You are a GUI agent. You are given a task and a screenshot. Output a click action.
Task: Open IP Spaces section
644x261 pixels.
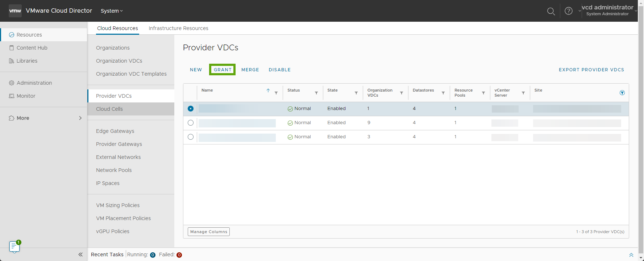click(x=108, y=183)
